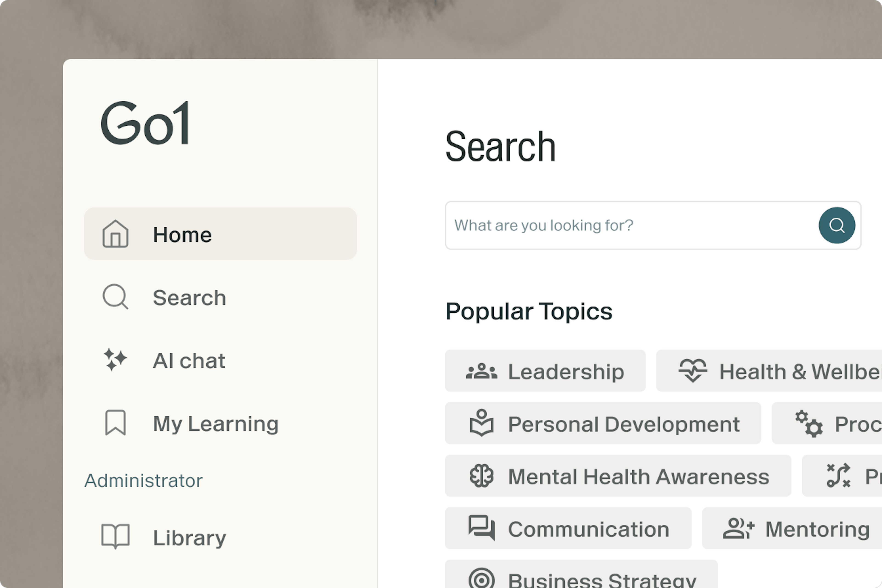Click the AI chat sparkles icon
This screenshot has width=882, height=588.
coord(116,360)
